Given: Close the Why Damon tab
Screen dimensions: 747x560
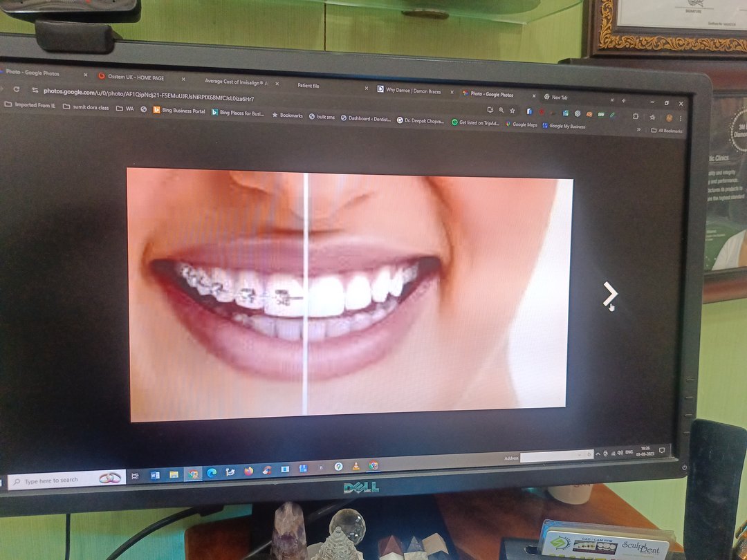Looking at the screenshot, I should [452, 92].
